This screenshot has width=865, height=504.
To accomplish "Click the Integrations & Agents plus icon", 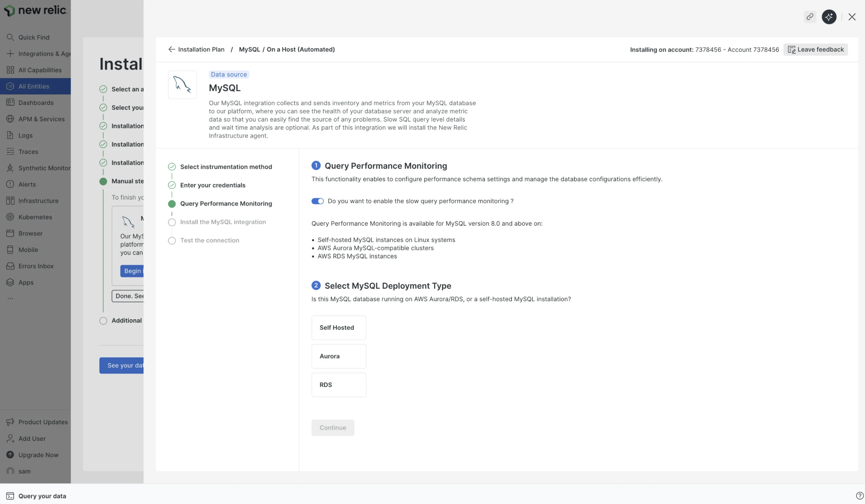I will click(10, 53).
